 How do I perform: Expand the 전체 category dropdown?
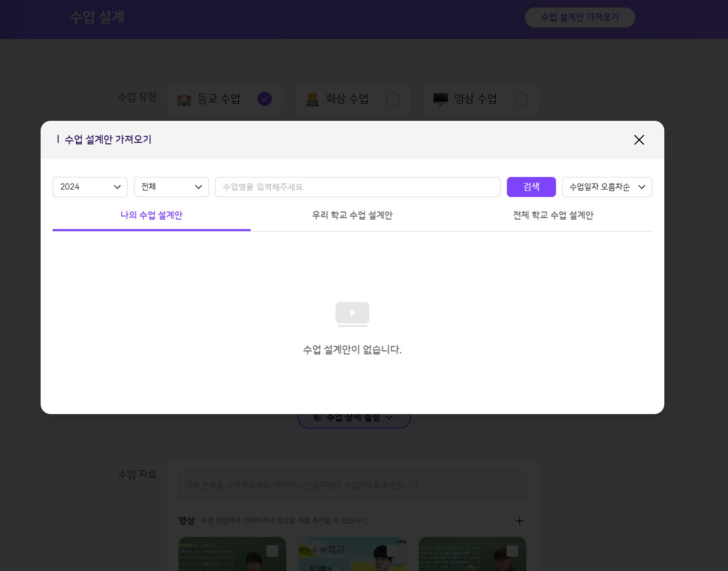[171, 187]
